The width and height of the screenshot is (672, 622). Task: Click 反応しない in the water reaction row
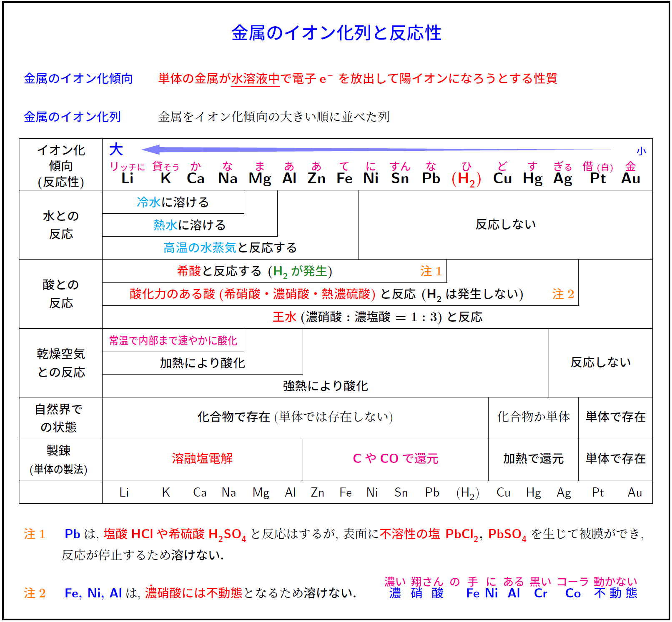[506, 225]
